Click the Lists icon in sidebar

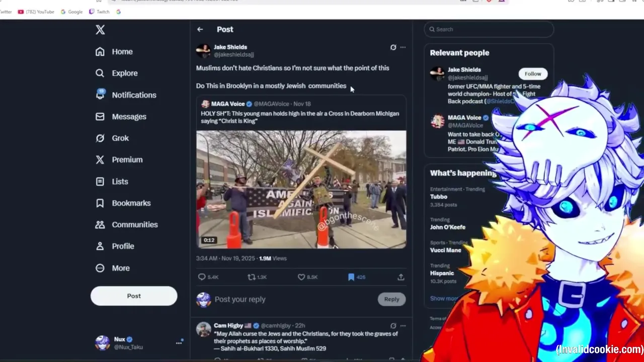coord(100,182)
